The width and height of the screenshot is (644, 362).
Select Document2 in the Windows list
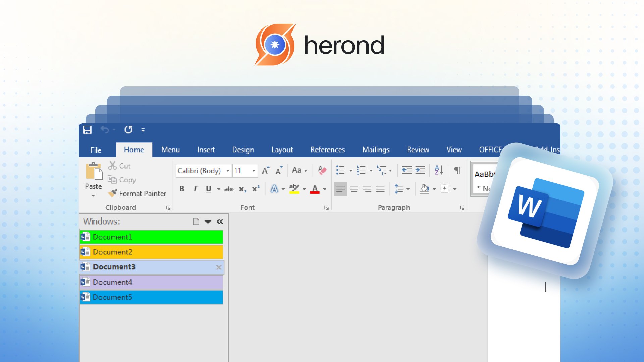(x=152, y=252)
